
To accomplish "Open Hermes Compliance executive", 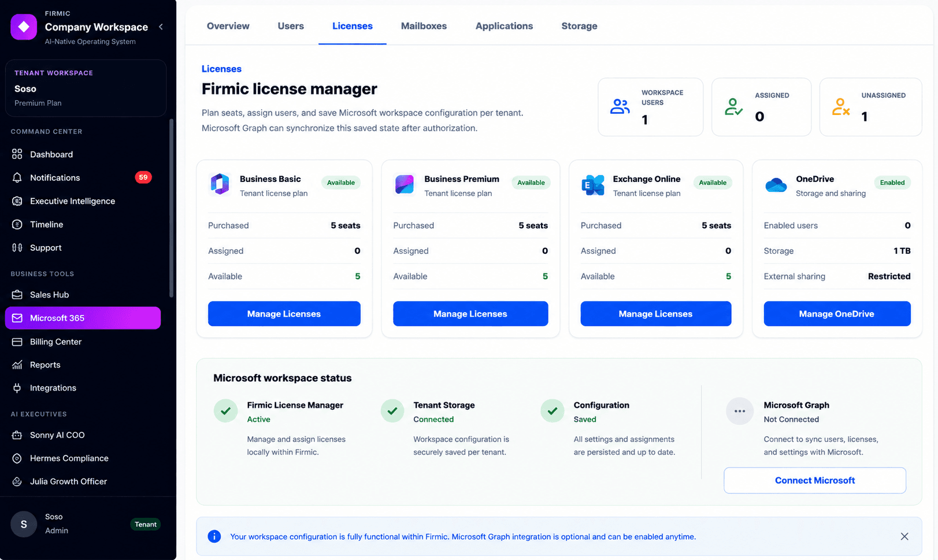I will [83, 458].
